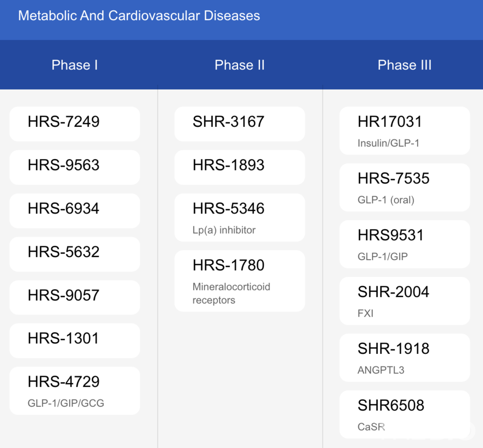Screen dimensions: 483x448
Task: Open the HRS-7535 GLP-1 (oral) card
Action: pos(405,187)
